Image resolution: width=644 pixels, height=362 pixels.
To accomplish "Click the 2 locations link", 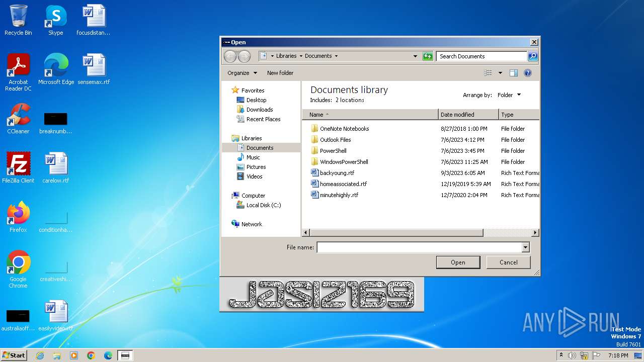I will (350, 100).
